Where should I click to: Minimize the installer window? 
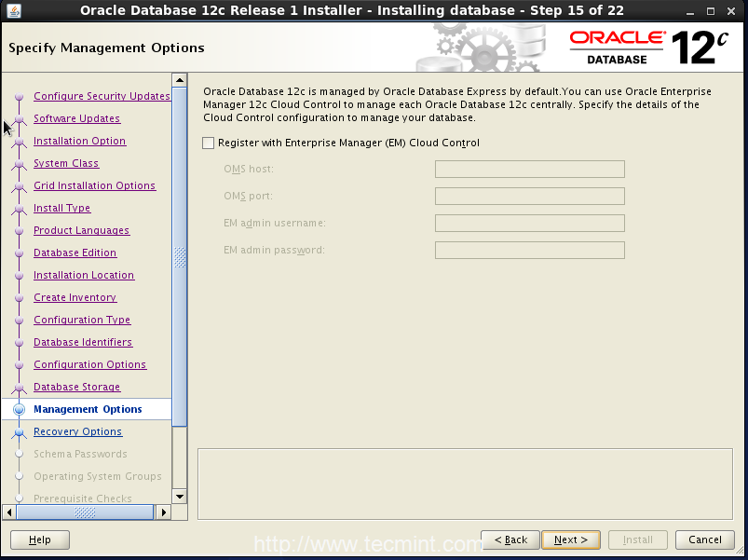point(690,11)
